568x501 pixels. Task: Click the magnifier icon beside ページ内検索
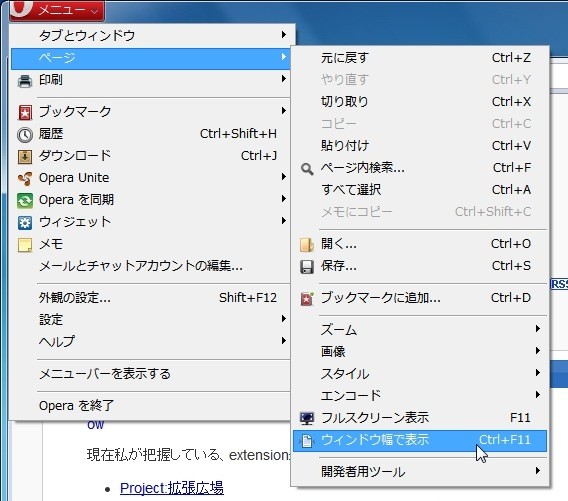pyautogui.click(x=307, y=169)
